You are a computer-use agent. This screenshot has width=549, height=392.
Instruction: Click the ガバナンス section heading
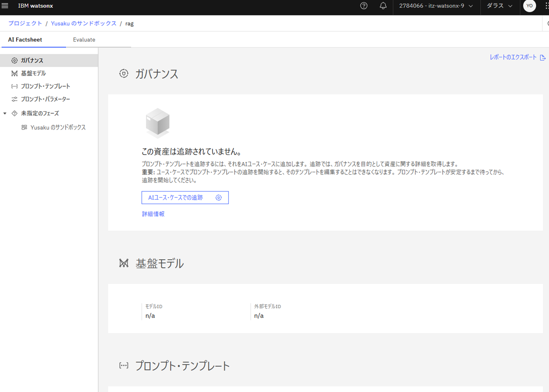(157, 74)
